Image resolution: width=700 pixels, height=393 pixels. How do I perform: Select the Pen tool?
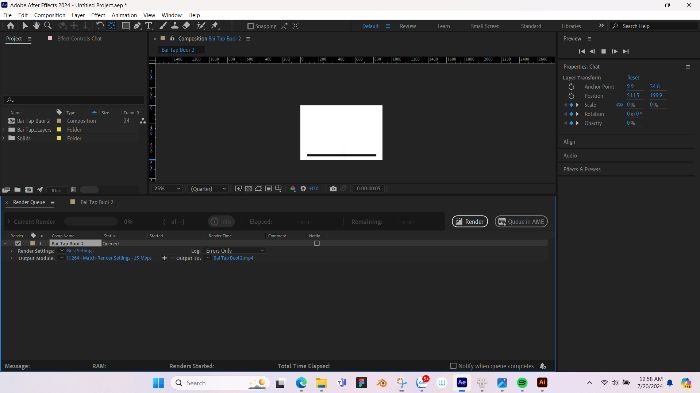coord(138,26)
